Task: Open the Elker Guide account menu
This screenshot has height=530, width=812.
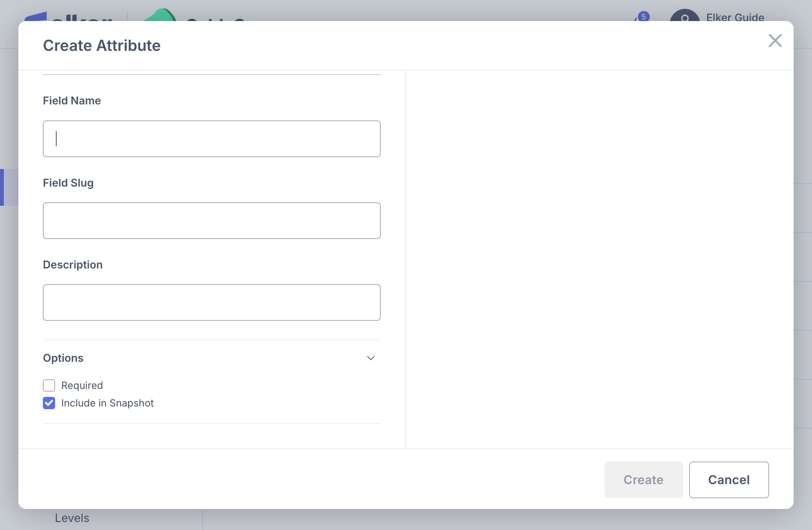Action: (735, 18)
